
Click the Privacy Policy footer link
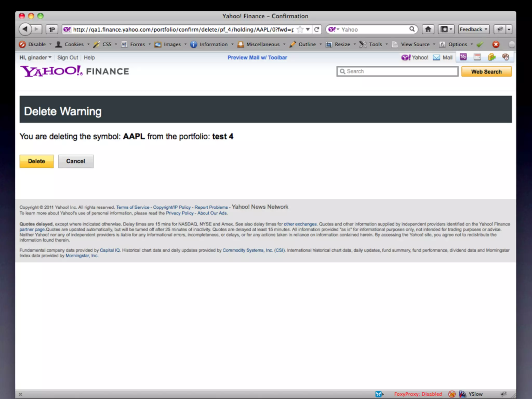coord(179,213)
